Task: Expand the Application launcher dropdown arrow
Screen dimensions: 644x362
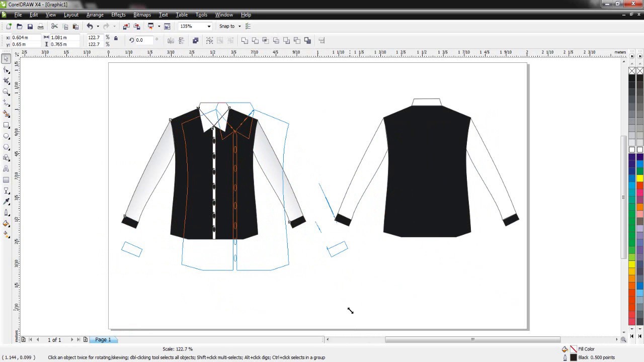Action: click(159, 26)
